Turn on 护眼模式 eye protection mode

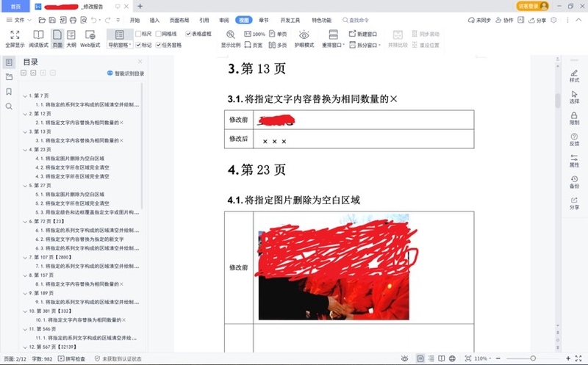pos(304,39)
